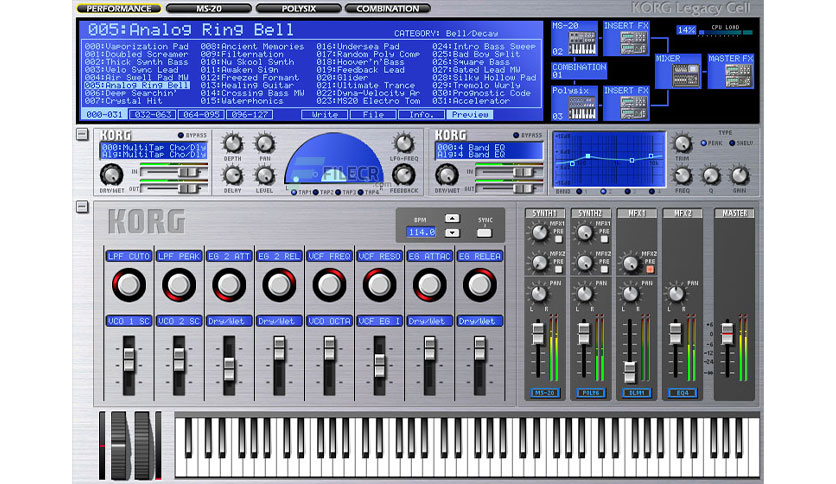Select the SHELV type radio button

tap(732, 143)
